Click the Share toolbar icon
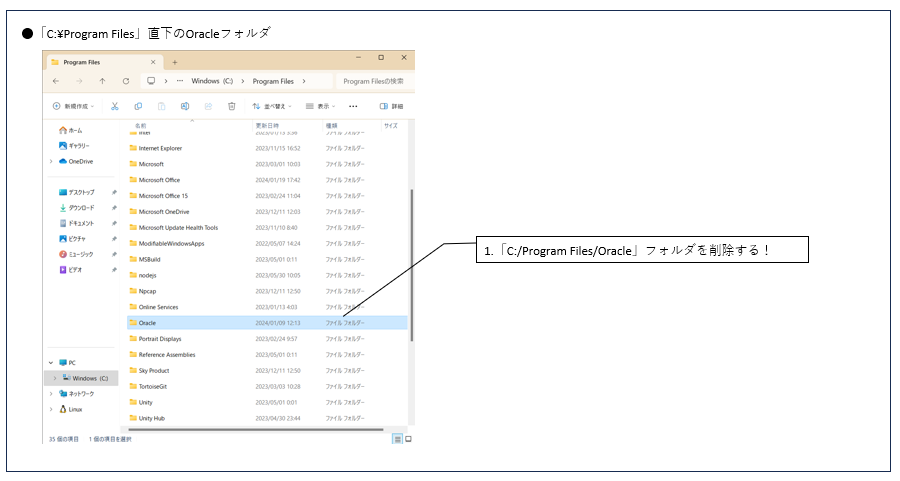900x481 pixels. click(x=208, y=106)
